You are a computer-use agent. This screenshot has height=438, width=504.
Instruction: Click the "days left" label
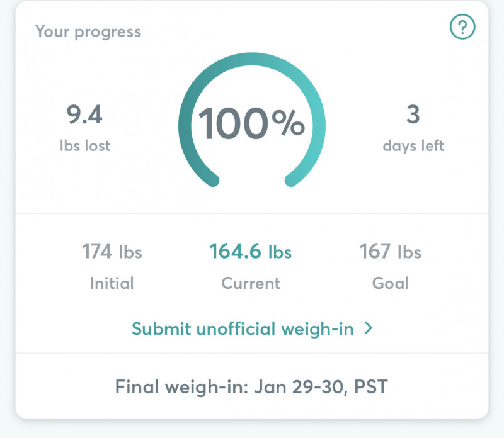413,146
